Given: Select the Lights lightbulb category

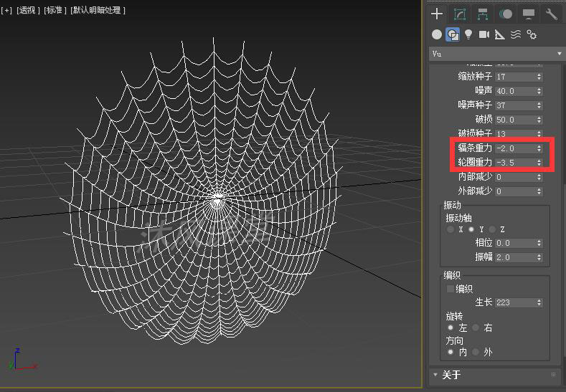Looking at the screenshot, I should [x=468, y=34].
